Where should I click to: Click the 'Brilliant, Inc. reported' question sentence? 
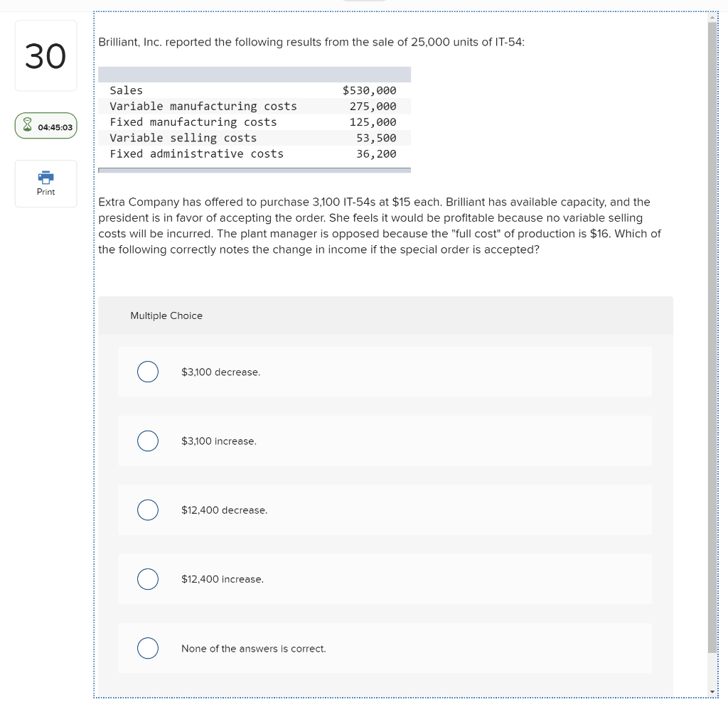pyautogui.click(x=311, y=42)
